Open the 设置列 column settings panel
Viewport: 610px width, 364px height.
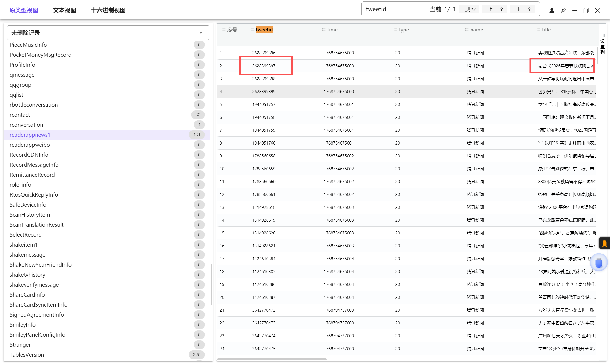click(x=602, y=44)
